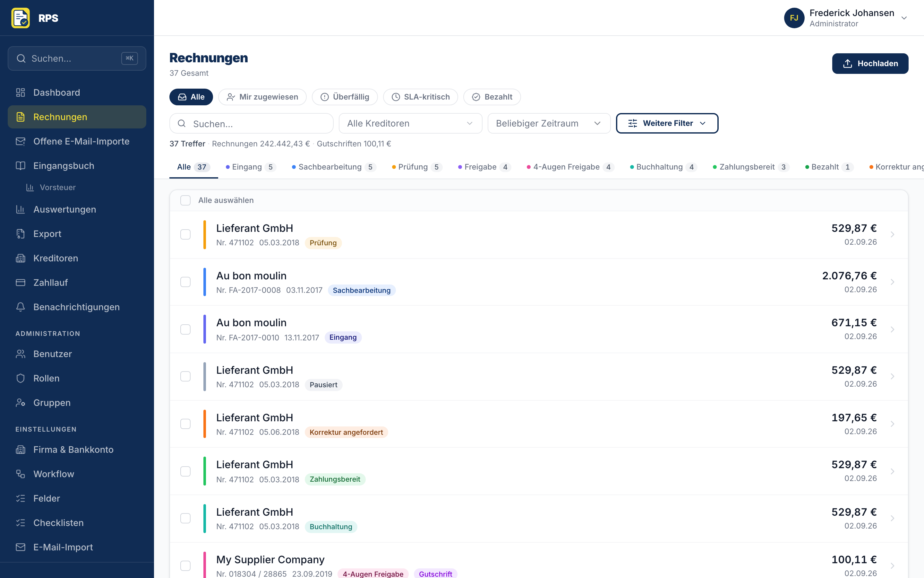Viewport: 924px width, 578px height.
Task: Select the 529,87 € Prüfung invoice checkbox
Action: 185,234
